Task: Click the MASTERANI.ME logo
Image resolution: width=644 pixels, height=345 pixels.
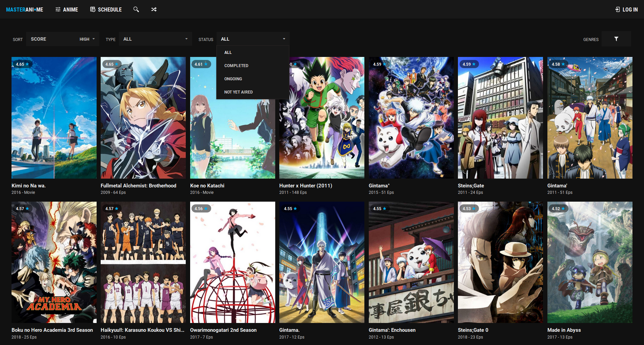Action: 25,9
